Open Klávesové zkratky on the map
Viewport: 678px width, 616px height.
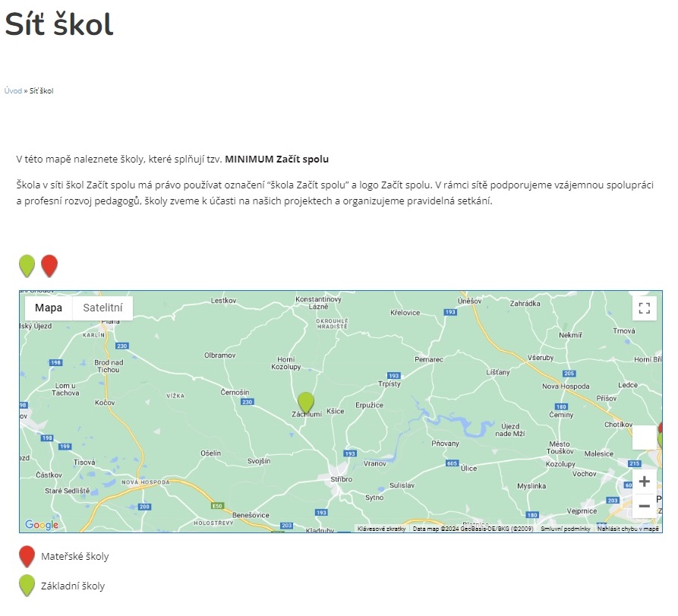[381, 529]
